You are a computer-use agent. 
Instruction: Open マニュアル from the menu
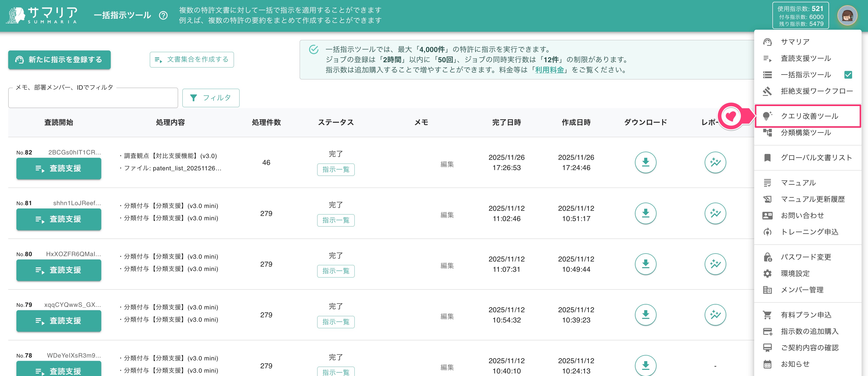[x=808, y=183]
